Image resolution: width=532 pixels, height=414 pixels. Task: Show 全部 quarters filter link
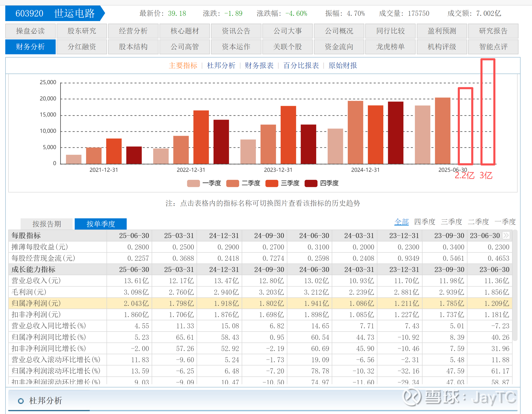401,222
